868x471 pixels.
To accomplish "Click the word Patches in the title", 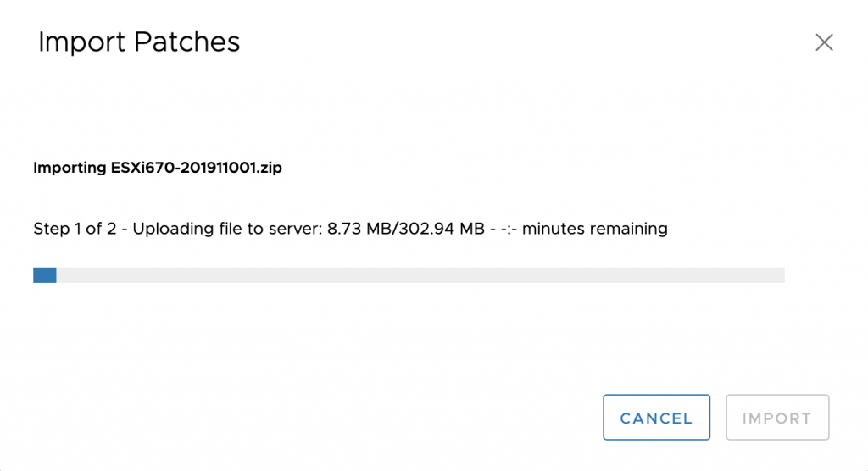I will pos(187,42).
